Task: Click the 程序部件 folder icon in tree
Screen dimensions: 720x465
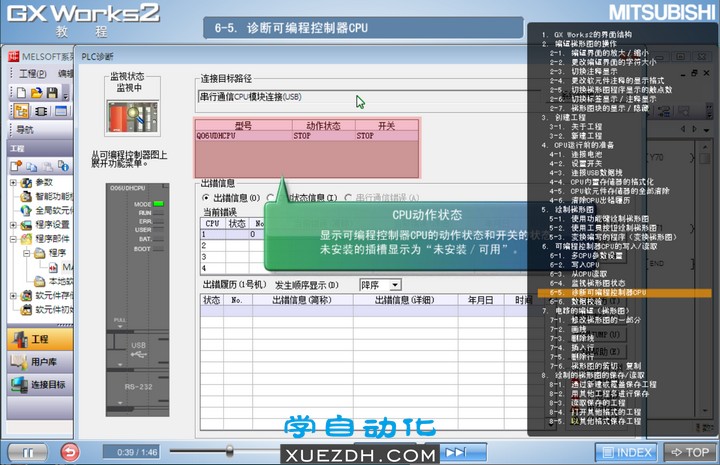Action: coord(27,239)
